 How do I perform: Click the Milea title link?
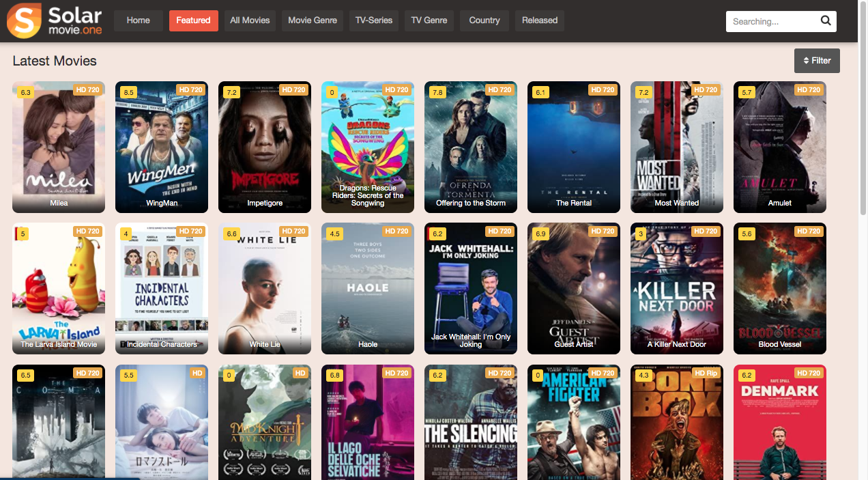pos(59,203)
